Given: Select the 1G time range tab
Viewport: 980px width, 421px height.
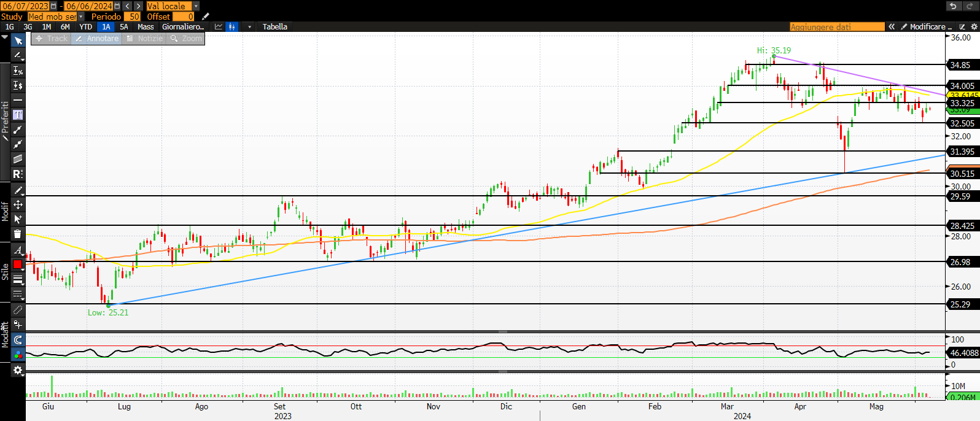Looking at the screenshot, I should [10, 27].
